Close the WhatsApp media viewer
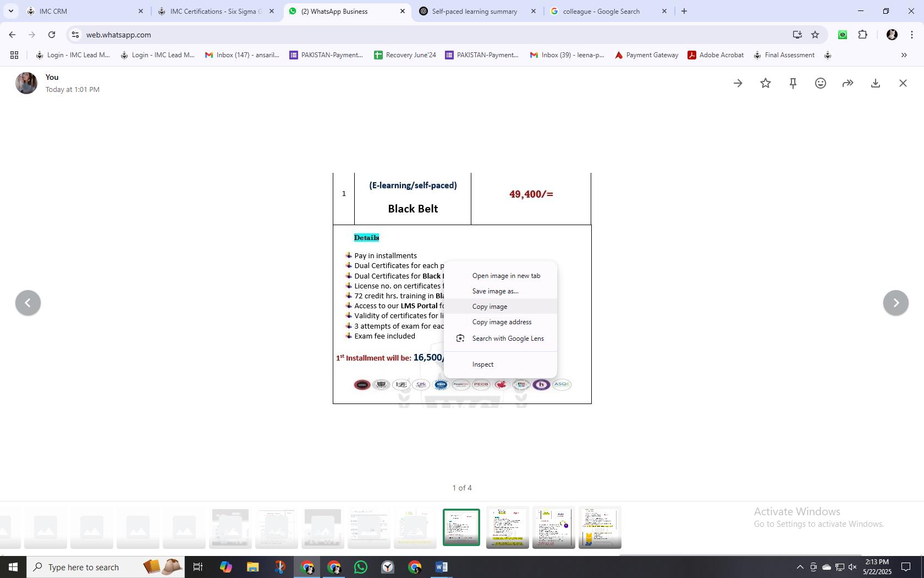This screenshot has width=924, height=578. click(903, 83)
